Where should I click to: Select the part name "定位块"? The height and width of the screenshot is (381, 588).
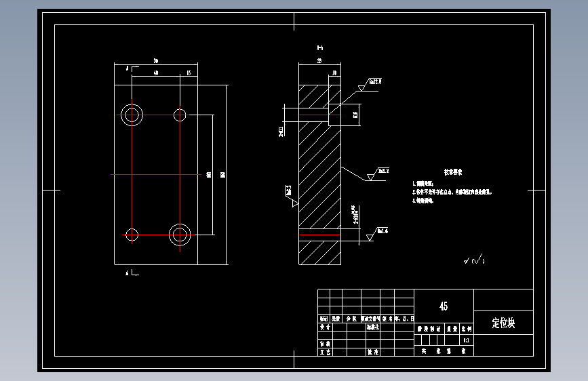503,323
